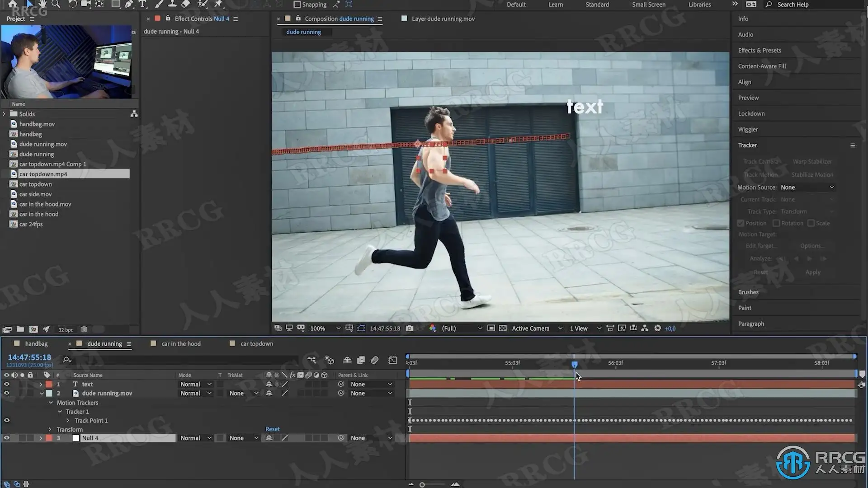Select the Zoom tool in the toolbar
This screenshot has width=868, height=488.
click(56, 4)
